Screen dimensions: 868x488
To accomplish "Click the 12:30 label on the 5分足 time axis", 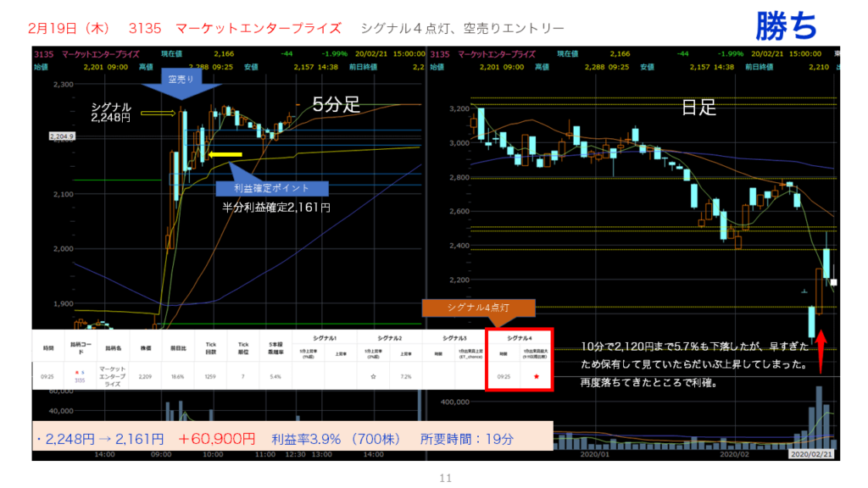I will click(x=295, y=454).
